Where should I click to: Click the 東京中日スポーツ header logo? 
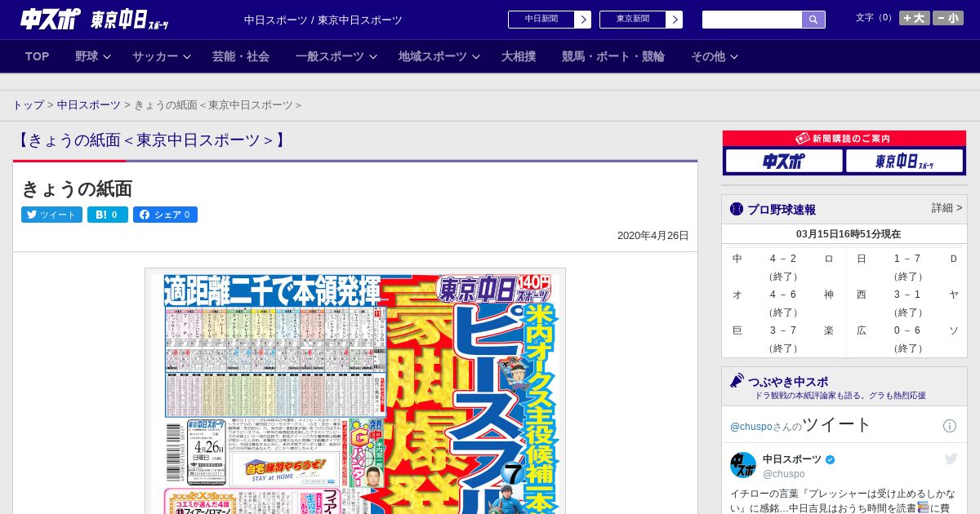click(129, 20)
